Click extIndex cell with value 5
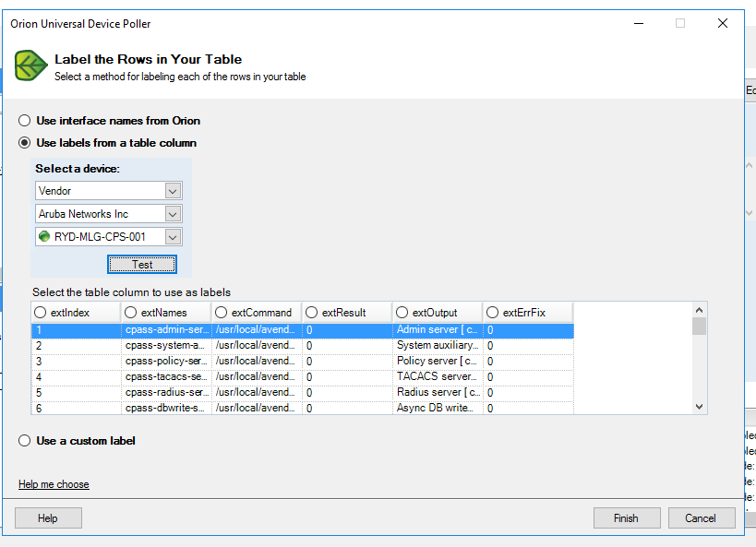 pos(77,393)
